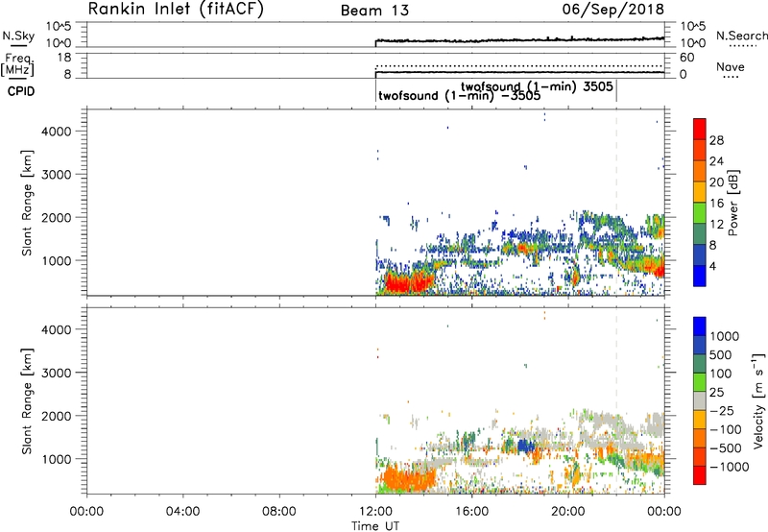Click the date '06/Sep/2018'
The width and height of the screenshot is (768, 532).
pyautogui.click(x=613, y=9)
